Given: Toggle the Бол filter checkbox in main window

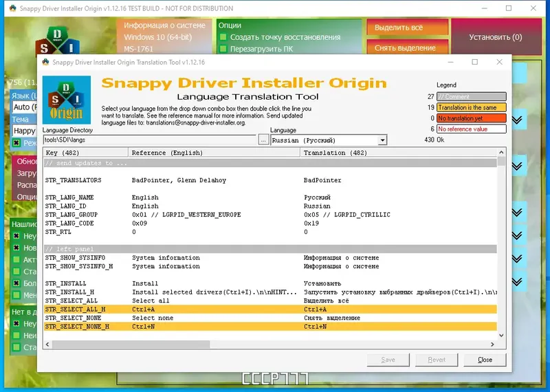Looking at the screenshot, I should [x=16, y=283].
